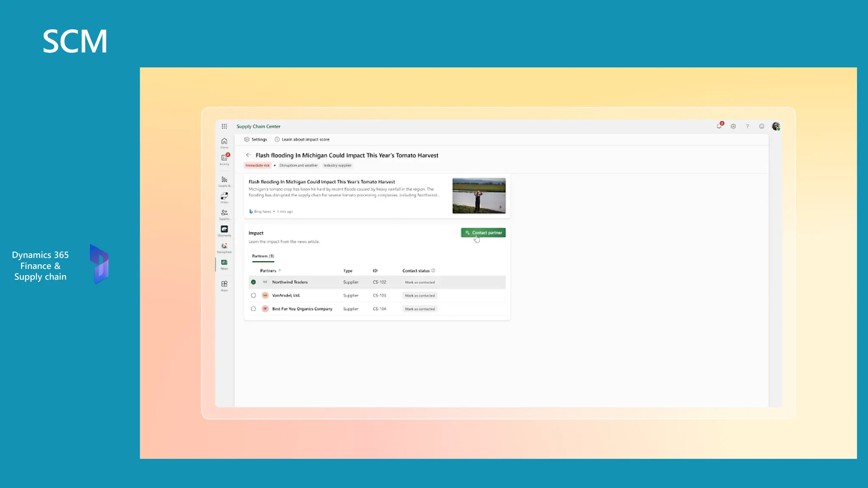
Task: Go to Home in the sidebar
Action: [224, 142]
